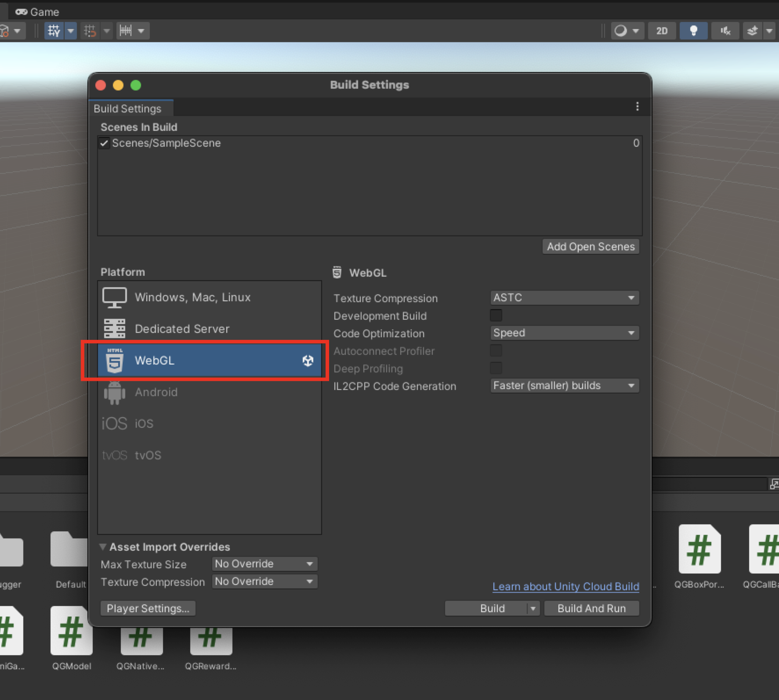The width and height of the screenshot is (779, 700).
Task: Enable the Development Build checkbox
Action: tap(496, 315)
